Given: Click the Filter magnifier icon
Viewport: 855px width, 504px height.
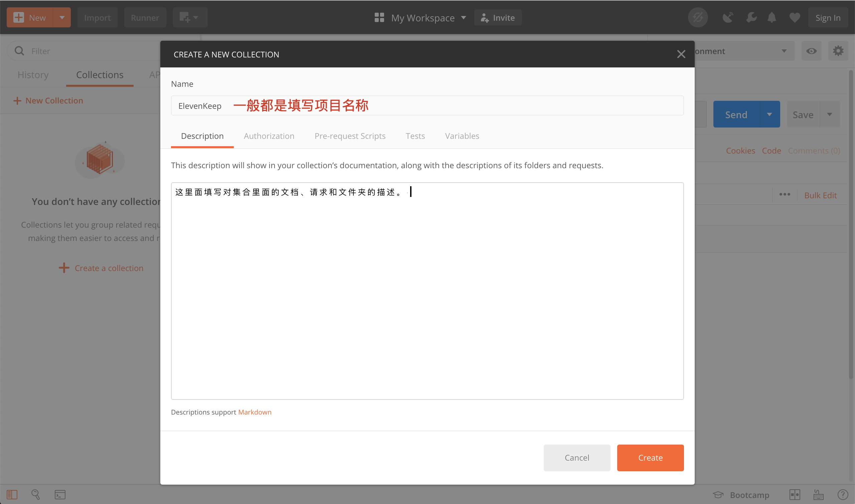Looking at the screenshot, I should click(19, 51).
